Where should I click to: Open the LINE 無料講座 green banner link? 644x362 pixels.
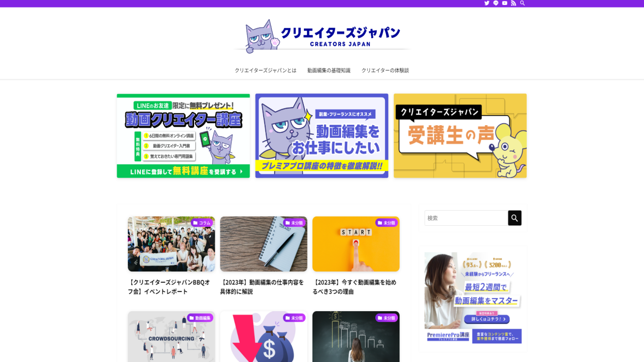coord(183,135)
